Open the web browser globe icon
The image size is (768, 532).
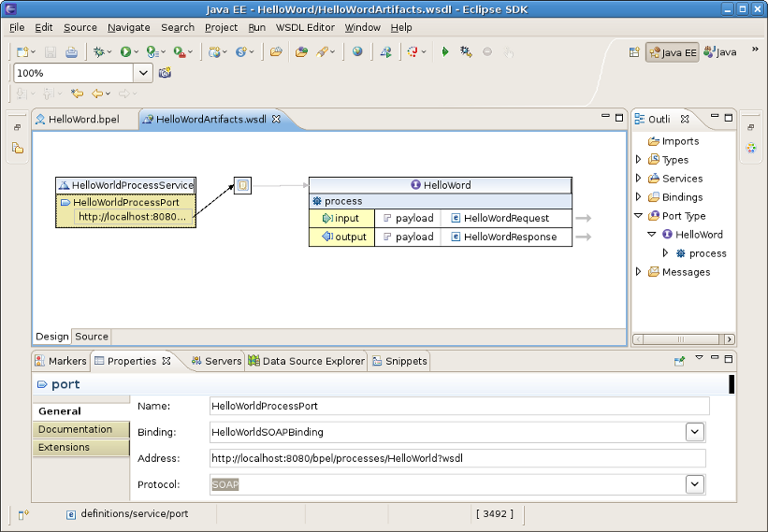coord(357,51)
